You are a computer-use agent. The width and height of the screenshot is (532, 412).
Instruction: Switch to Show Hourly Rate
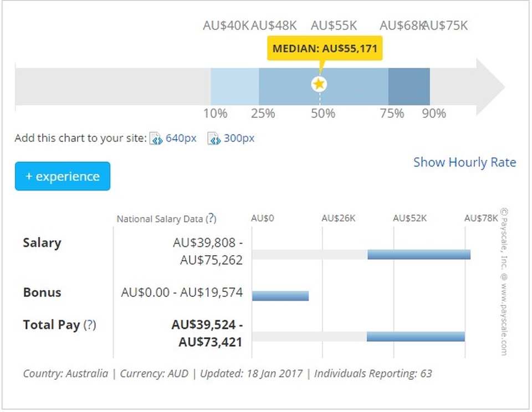464,162
